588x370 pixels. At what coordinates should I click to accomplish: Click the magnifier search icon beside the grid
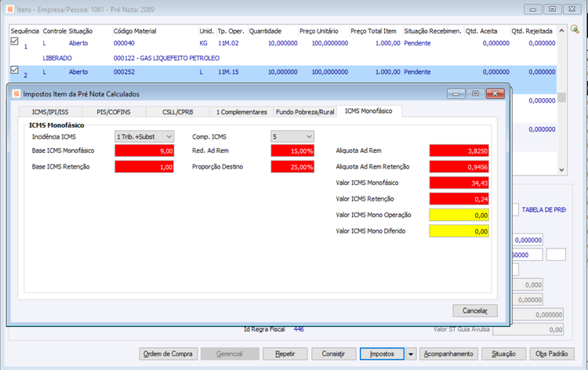click(x=575, y=29)
